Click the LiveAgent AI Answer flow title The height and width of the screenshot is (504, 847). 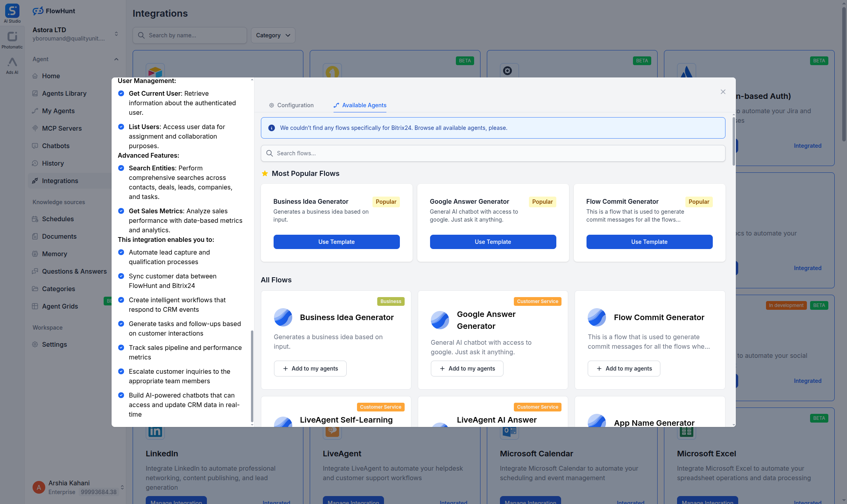(497, 420)
